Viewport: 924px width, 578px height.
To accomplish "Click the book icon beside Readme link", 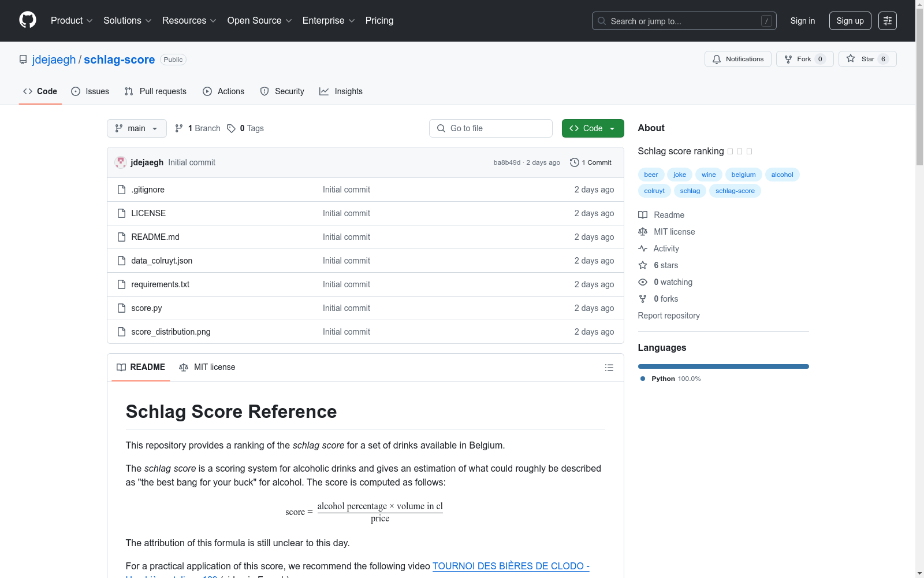I will [x=643, y=215].
